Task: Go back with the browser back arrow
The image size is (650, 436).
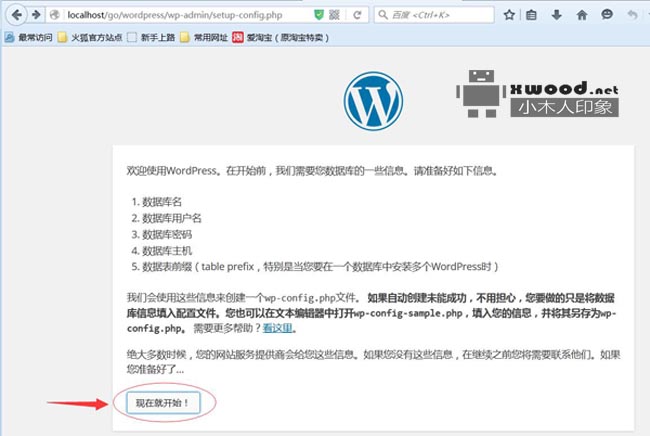Action: tap(16, 15)
